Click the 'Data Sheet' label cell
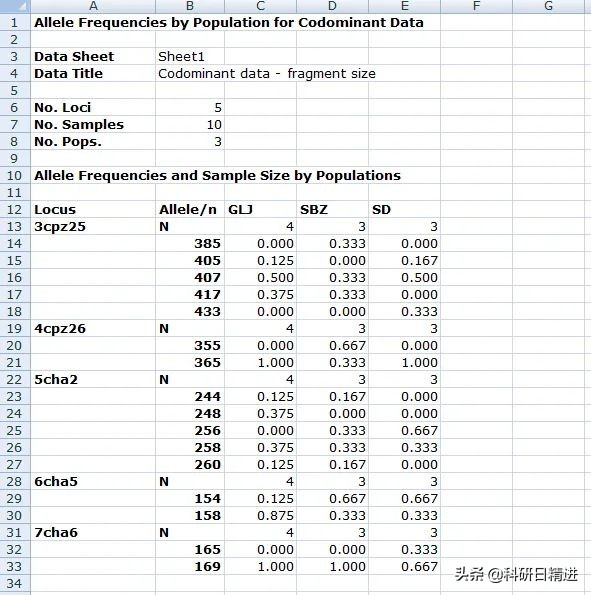This screenshot has height=595, width=591. 93,57
